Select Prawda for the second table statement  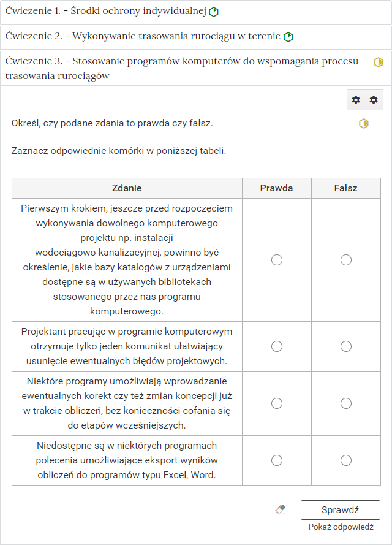(x=277, y=346)
